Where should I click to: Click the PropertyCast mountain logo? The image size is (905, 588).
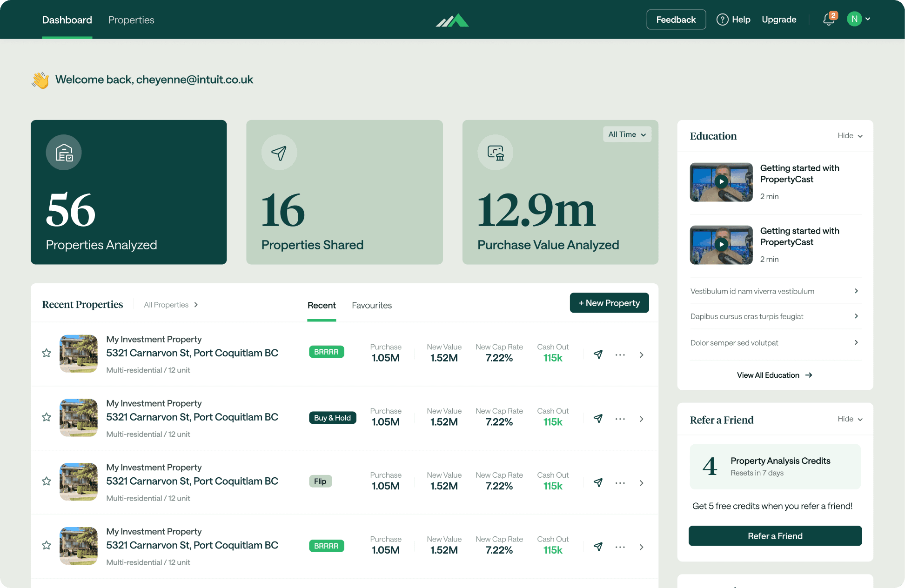click(x=452, y=20)
